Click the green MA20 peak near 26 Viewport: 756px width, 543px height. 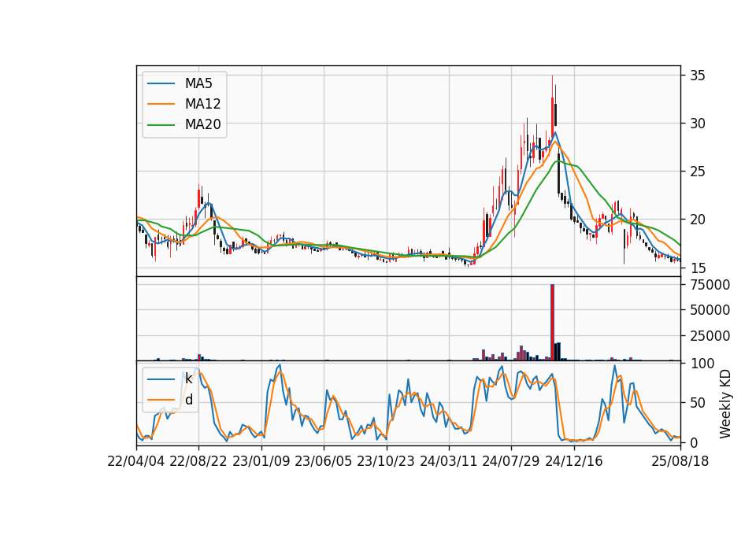pos(558,161)
